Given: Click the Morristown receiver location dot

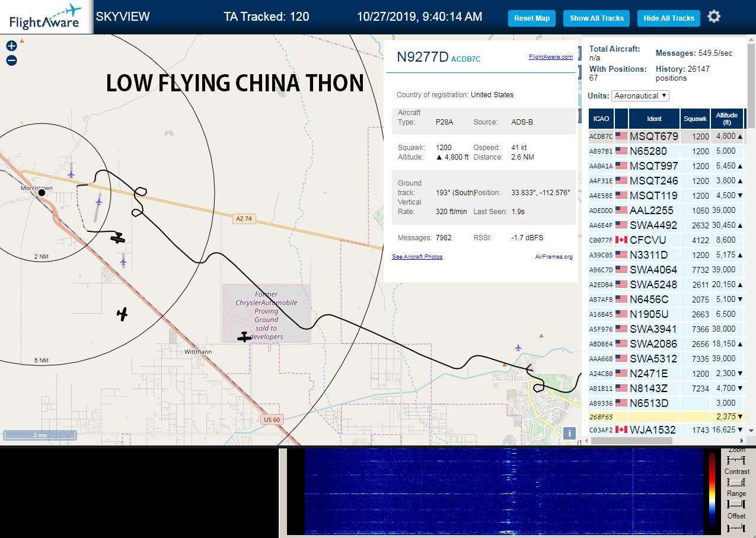Looking at the screenshot, I should [x=42, y=193].
